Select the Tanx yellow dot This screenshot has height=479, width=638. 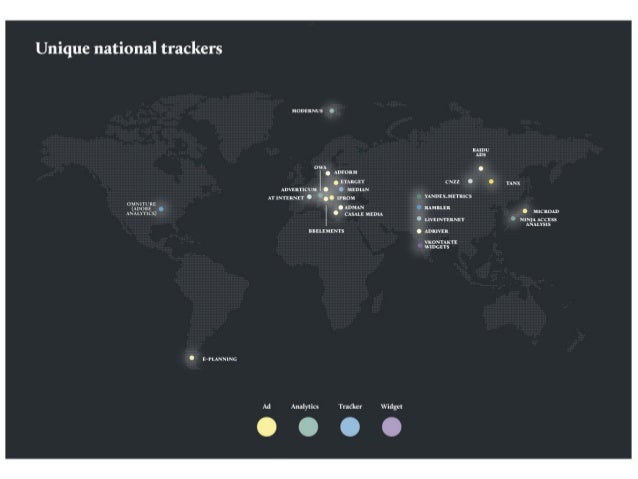pyautogui.click(x=491, y=182)
